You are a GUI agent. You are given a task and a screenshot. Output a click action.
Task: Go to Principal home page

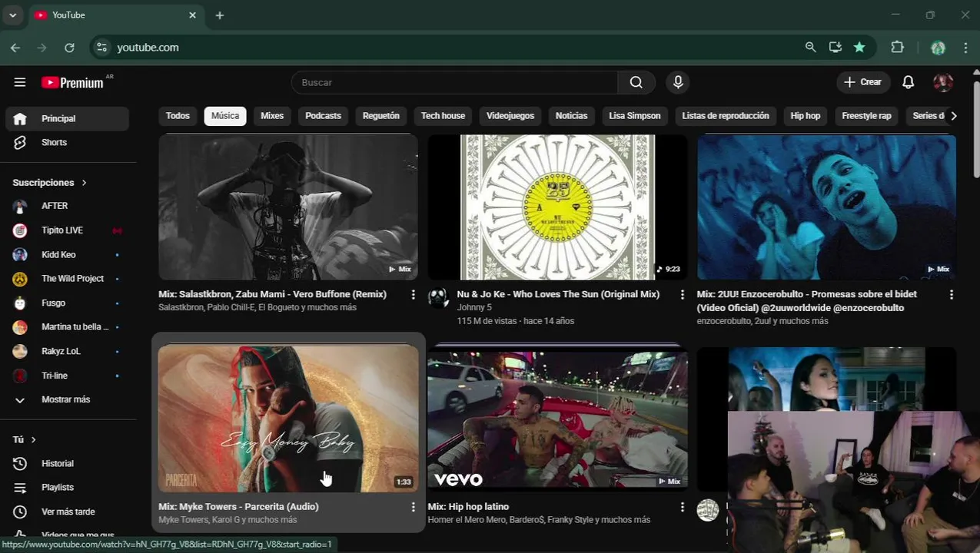tap(68, 118)
